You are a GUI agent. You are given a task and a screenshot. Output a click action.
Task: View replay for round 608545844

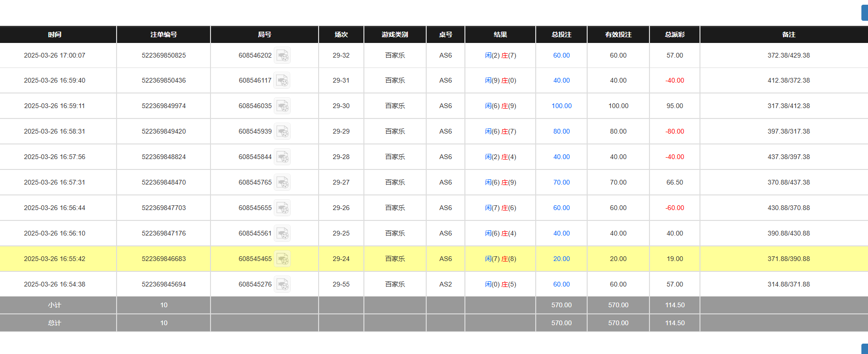point(282,157)
